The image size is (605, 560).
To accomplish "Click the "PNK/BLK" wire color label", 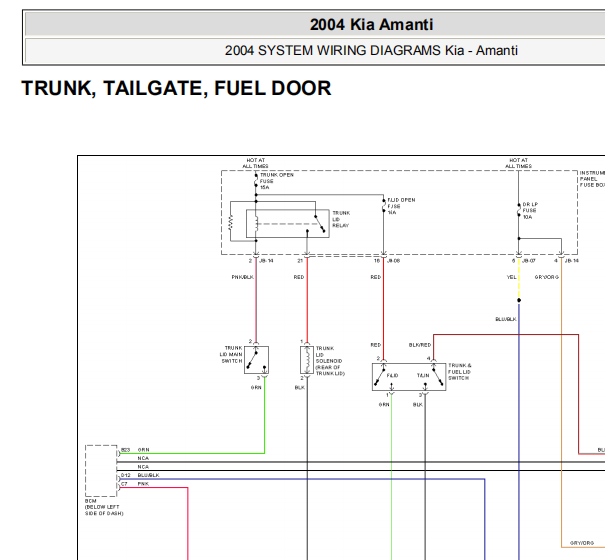I will (x=242, y=277).
